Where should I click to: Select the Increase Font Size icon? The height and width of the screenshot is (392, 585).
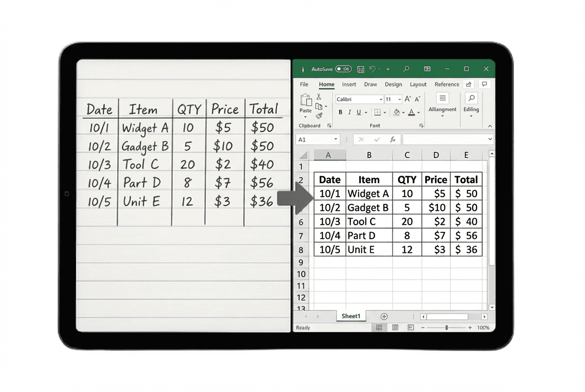408,99
